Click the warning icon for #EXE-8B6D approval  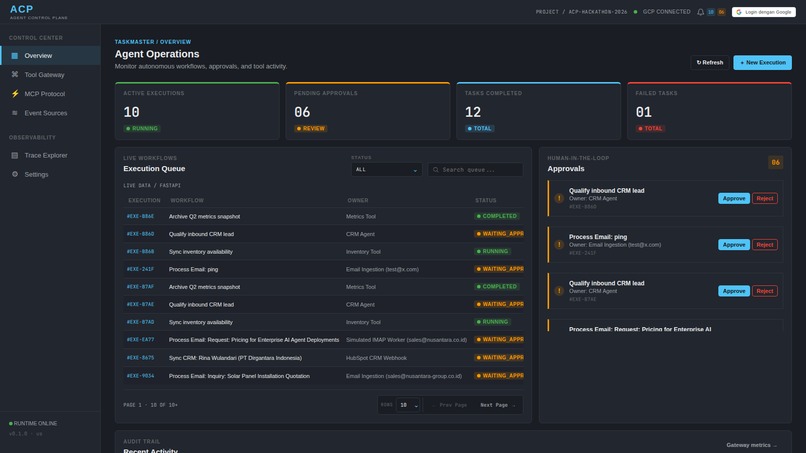point(559,198)
